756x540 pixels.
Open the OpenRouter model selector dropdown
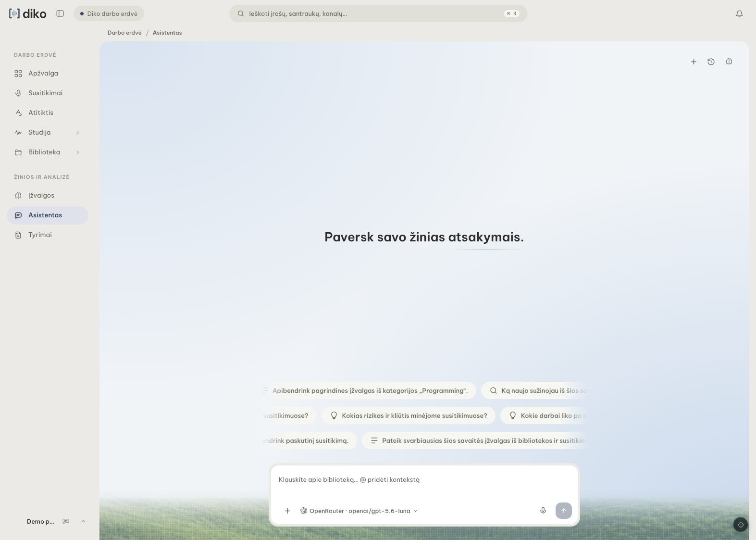tap(359, 511)
